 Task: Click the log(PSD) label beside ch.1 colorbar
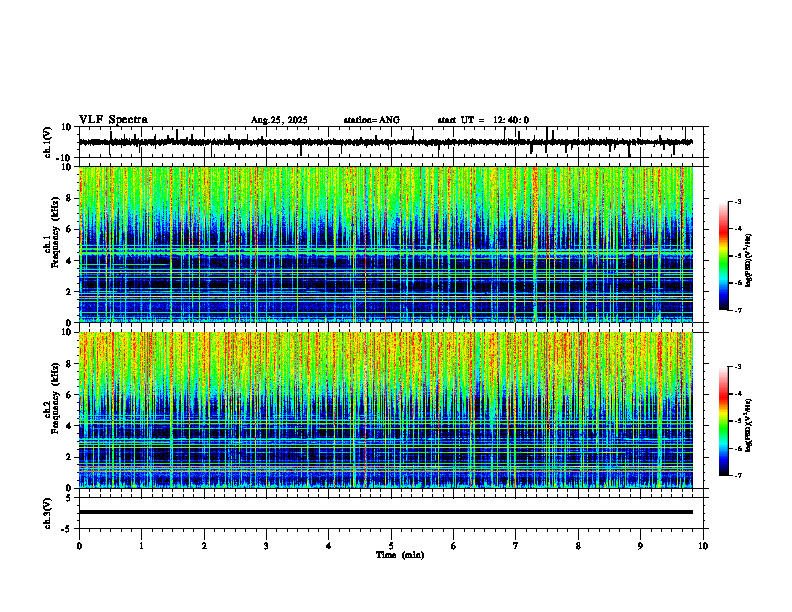[749, 261]
